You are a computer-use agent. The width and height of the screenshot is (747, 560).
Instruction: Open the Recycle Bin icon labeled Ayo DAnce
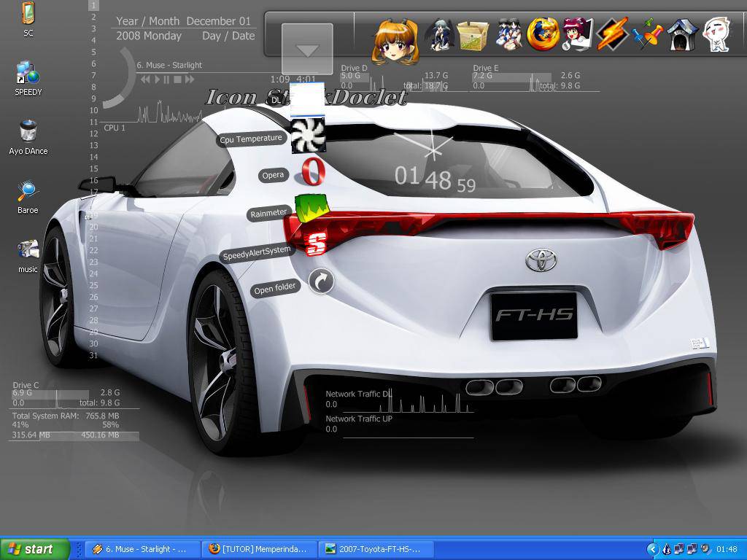pyautogui.click(x=28, y=131)
